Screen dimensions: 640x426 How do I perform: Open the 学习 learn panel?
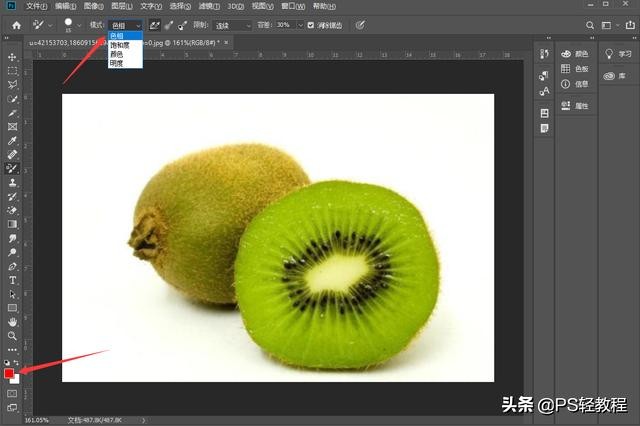[x=618, y=54]
